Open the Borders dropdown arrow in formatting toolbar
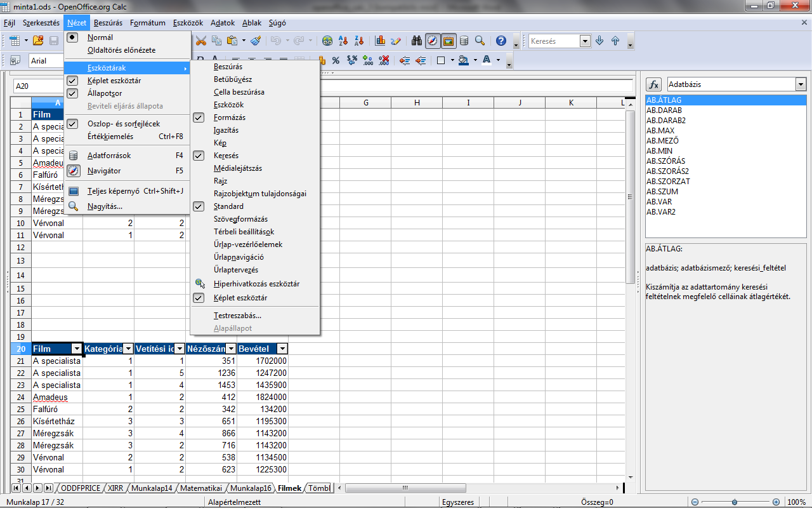 452,60
